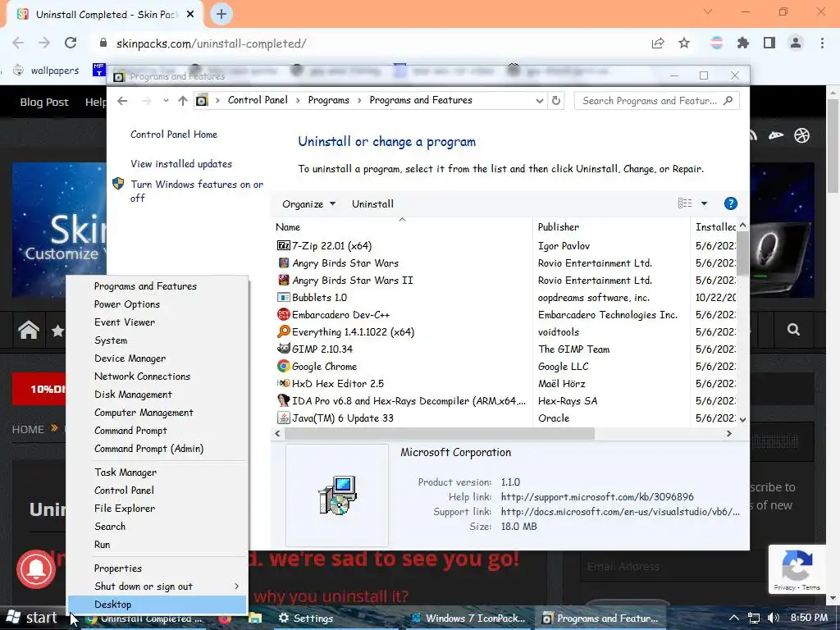Click the Blog Post nav link
Viewport: 840px width, 630px height.
44,102
